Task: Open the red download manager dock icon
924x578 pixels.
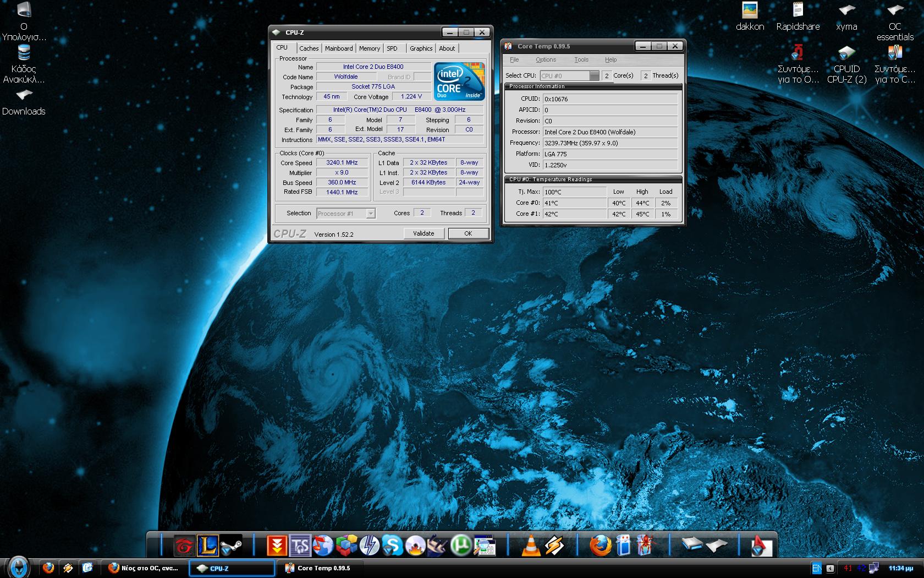Action: click(x=277, y=546)
